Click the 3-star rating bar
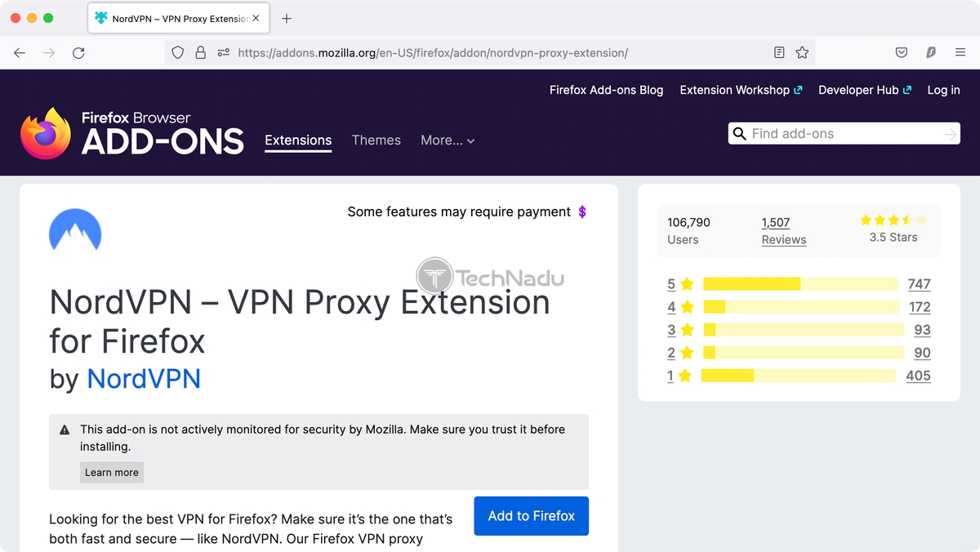980x552 pixels. click(804, 330)
